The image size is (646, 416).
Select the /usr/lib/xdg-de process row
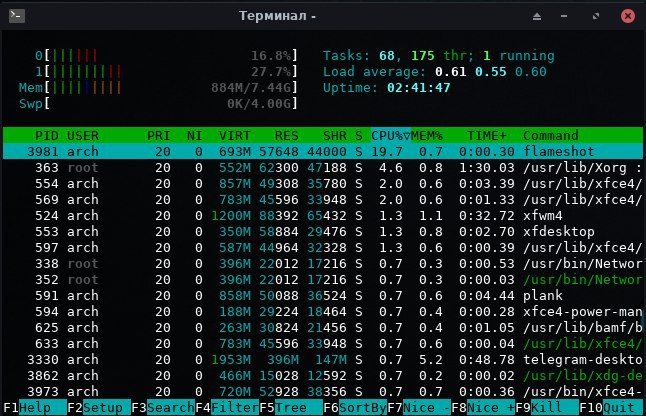323,376
